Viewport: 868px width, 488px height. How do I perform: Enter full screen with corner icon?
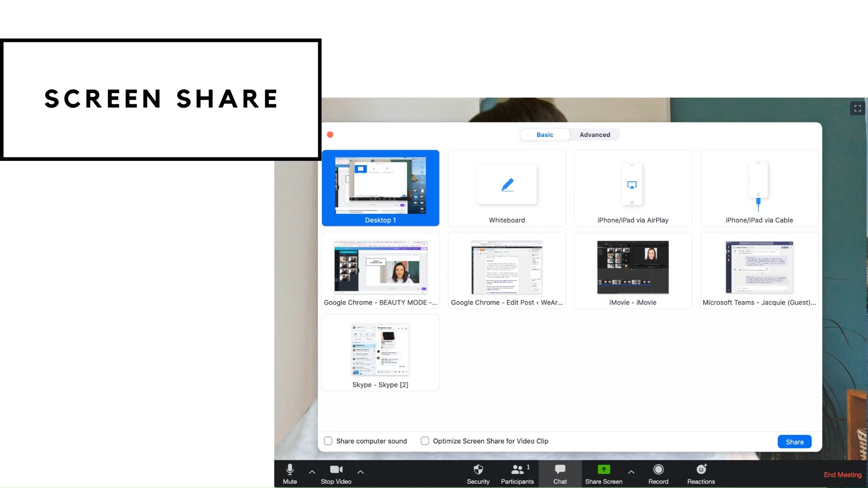pyautogui.click(x=857, y=108)
